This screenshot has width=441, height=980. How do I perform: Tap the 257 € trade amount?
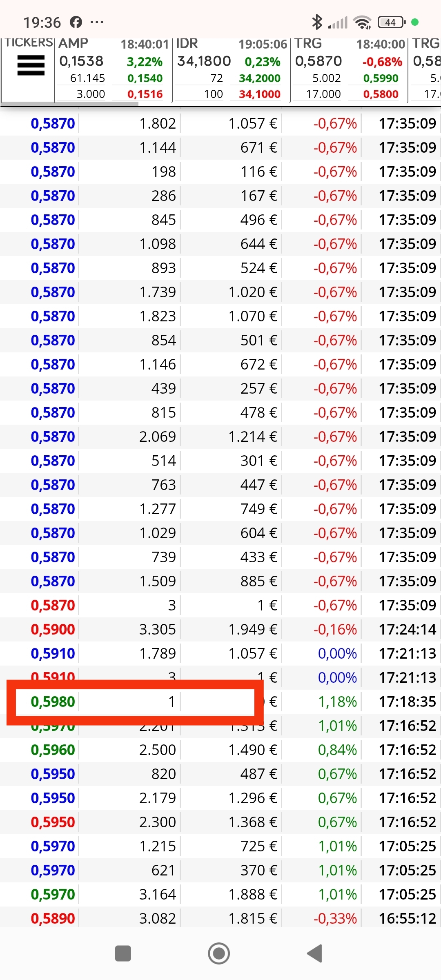click(x=258, y=388)
